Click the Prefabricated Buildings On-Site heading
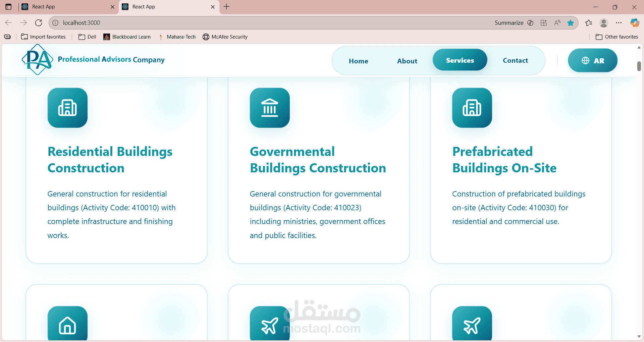The height and width of the screenshot is (342, 644). point(504,160)
